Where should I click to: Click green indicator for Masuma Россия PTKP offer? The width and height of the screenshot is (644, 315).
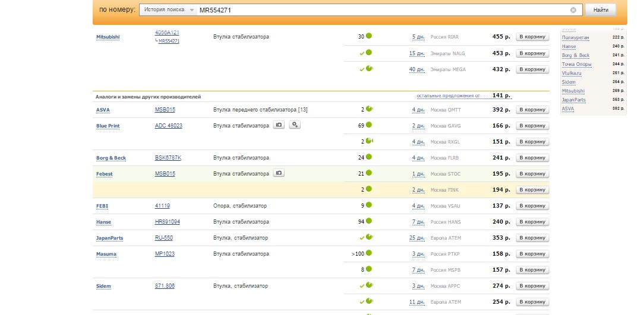(x=369, y=253)
